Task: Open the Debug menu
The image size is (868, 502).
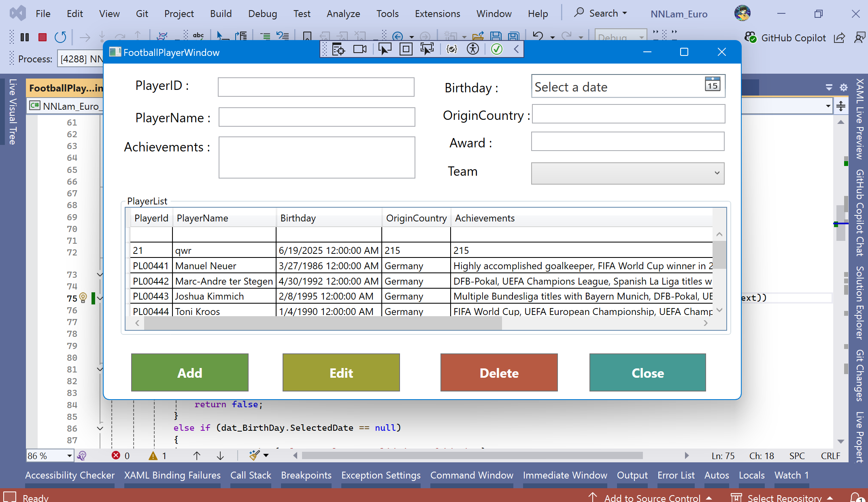Action: pyautogui.click(x=262, y=13)
